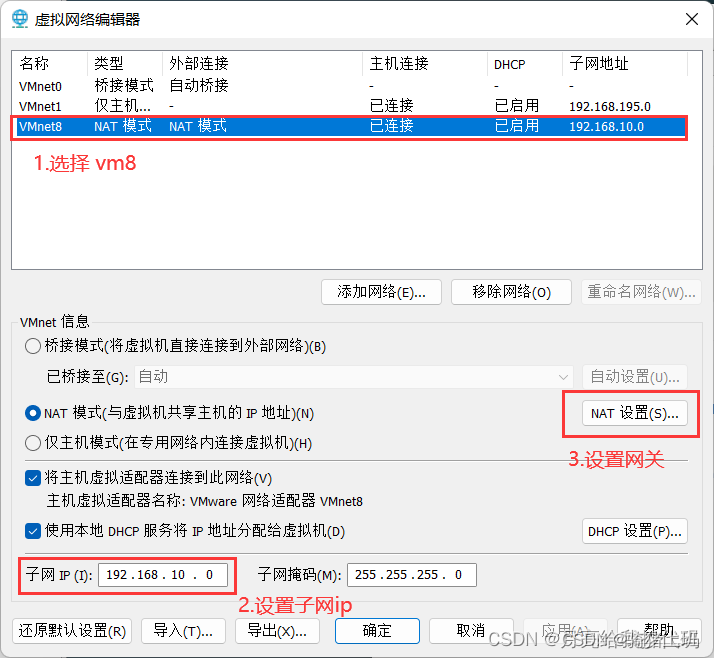Viewport: 714px width, 658px height.
Task: Click 已启用 DHCP cell of VMnet1
Action: pos(516,106)
